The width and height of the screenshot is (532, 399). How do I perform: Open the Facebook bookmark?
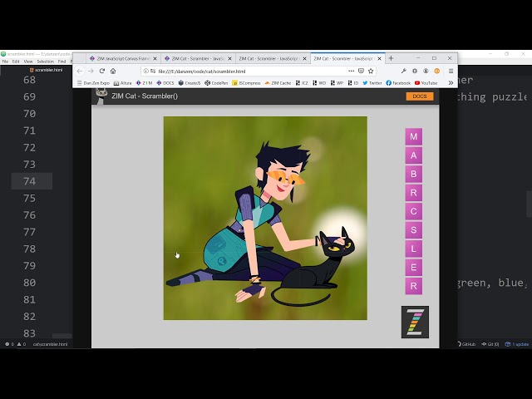coord(398,83)
